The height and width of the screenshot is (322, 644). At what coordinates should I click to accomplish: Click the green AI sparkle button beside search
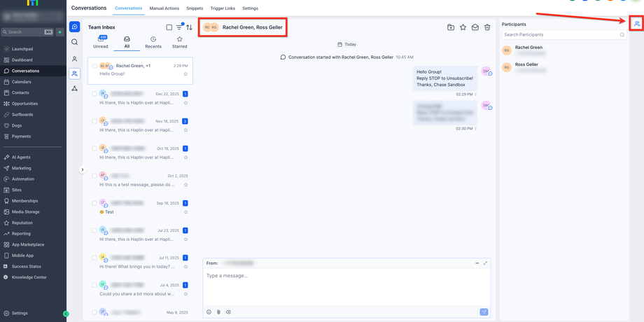tap(60, 32)
